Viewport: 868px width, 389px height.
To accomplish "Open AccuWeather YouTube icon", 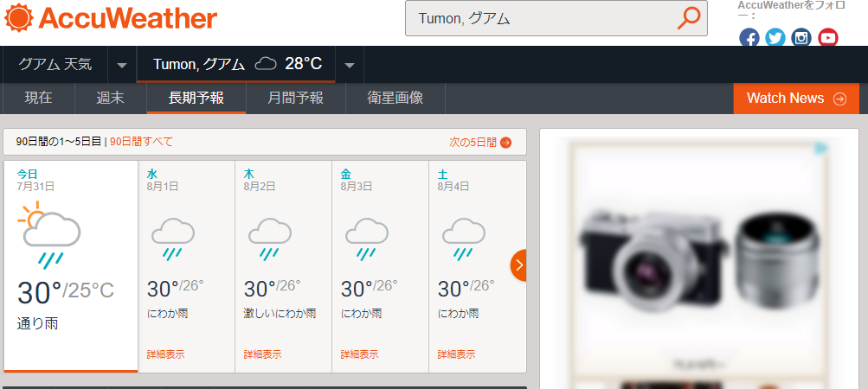I will (x=828, y=38).
